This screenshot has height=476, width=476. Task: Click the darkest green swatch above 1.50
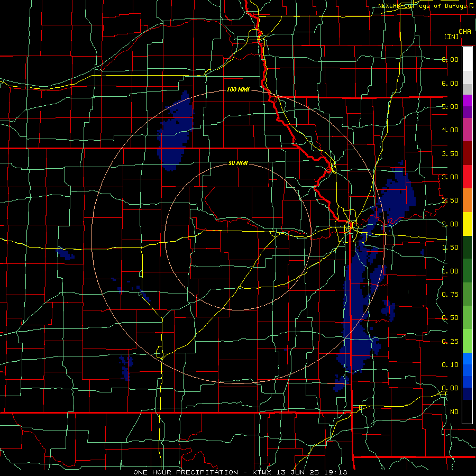point(467,247)
